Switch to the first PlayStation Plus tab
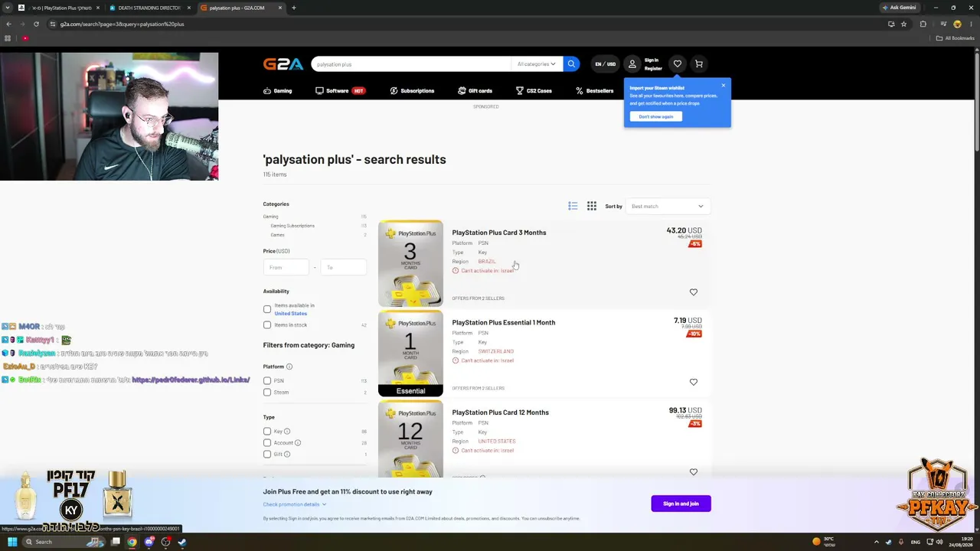Image resolution: width=980 pixels, height=551 pixels. point(59,8)
